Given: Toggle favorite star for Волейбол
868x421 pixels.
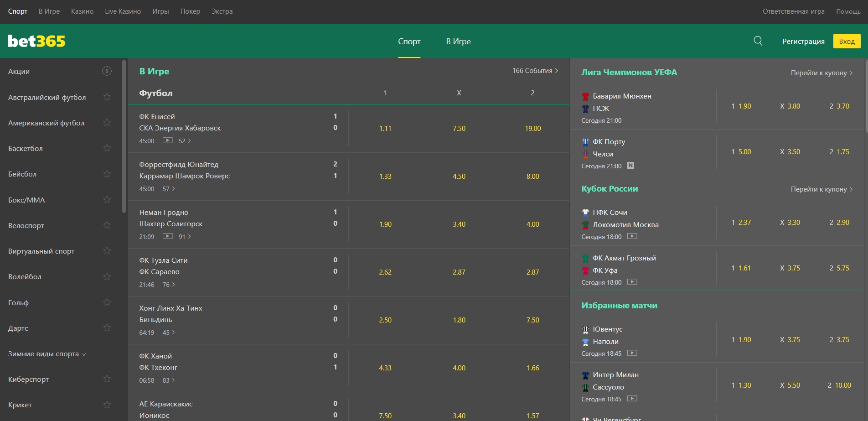Looking at the screenshot, I should 107,276.
